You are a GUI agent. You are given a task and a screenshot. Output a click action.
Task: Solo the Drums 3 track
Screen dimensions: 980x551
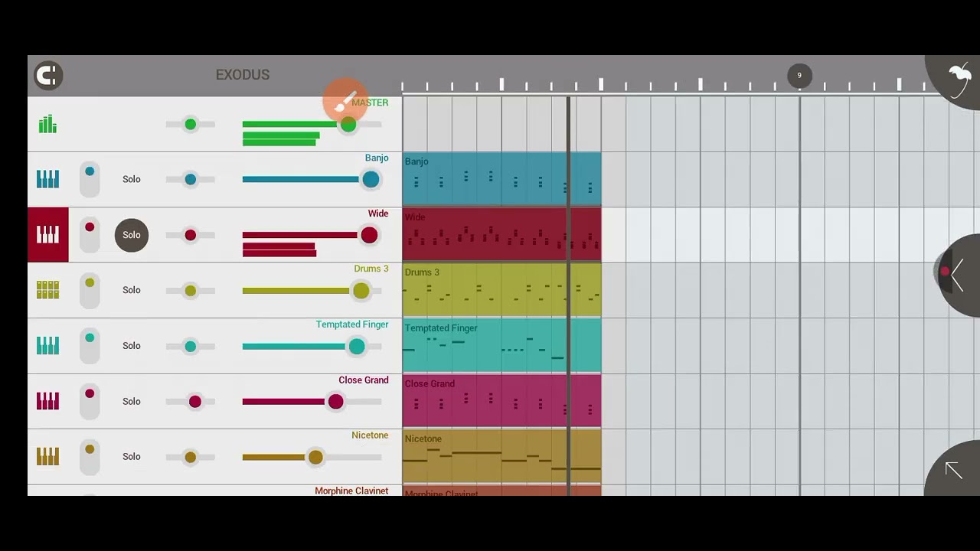(x=132, y=290)
